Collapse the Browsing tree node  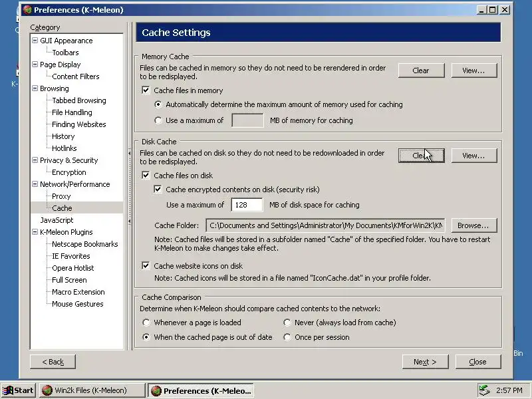point(35,88)
